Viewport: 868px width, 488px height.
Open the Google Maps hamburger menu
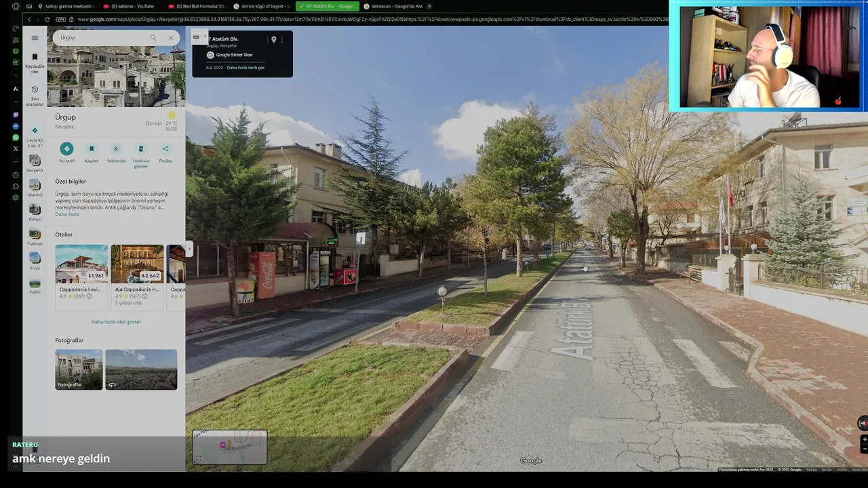[35, 38]
